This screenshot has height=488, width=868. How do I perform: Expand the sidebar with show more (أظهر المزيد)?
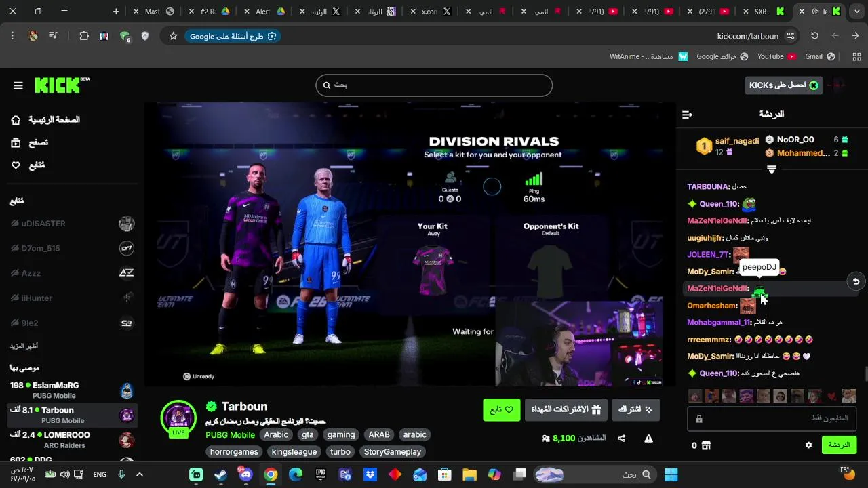click(x=24, y=346)
